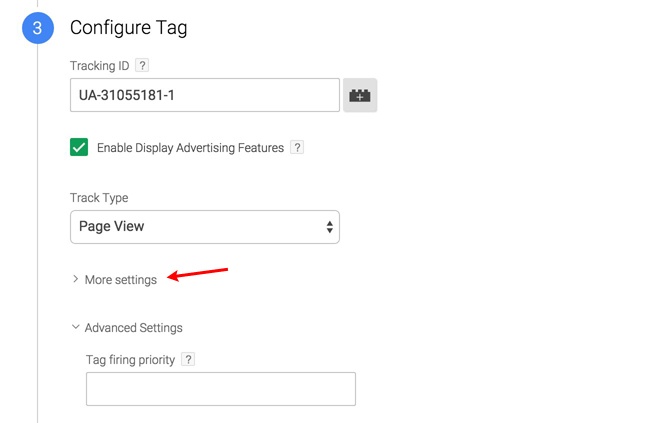
Task: Open the Track Type dropdown
Action: click(x=204, y=227)
